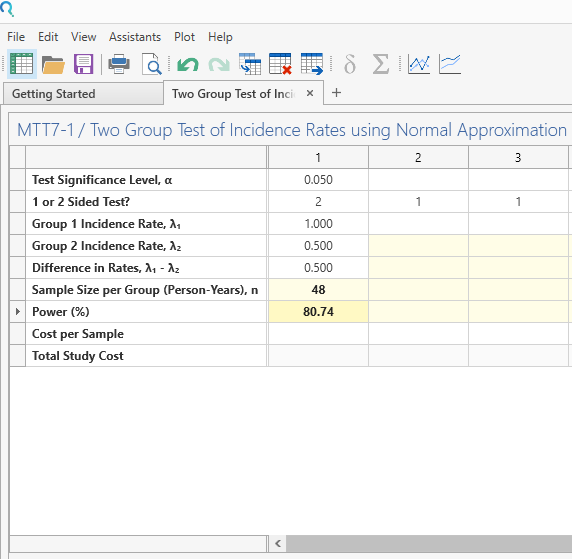Open the Plot menu

pyautogui.click(x=185, y=37)
